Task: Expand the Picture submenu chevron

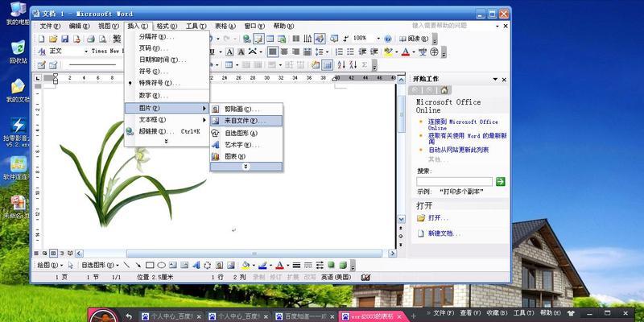Action: pos(246,167)
